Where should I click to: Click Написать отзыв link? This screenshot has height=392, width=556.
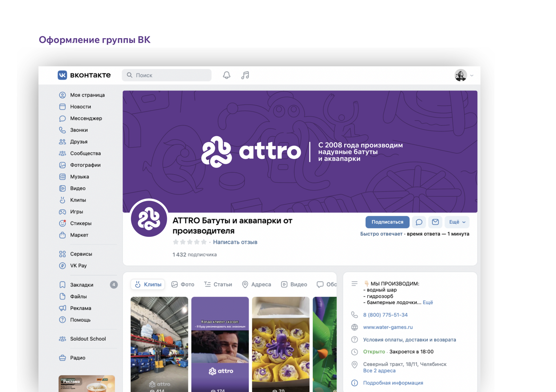coord(235,242)
